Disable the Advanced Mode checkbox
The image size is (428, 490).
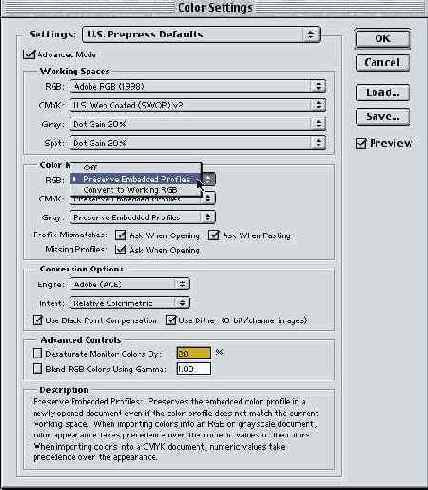29,55
